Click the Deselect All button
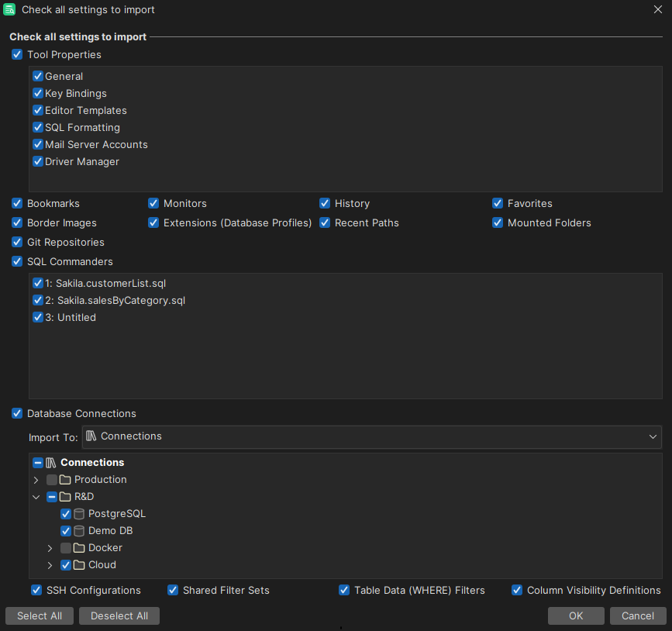The image size is (672, 631). pyautogui.click(x=119, y=615)
